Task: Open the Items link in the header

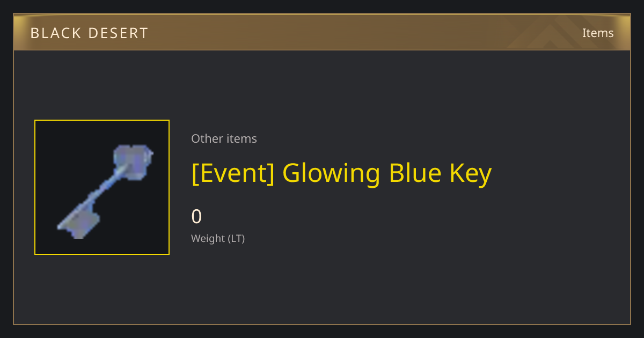Action: click(598, 33)
